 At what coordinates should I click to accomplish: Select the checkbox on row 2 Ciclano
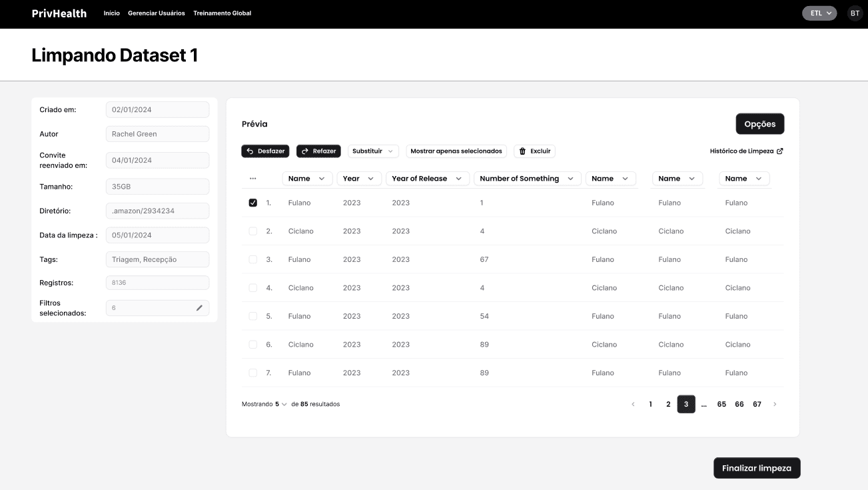(253, 231)
